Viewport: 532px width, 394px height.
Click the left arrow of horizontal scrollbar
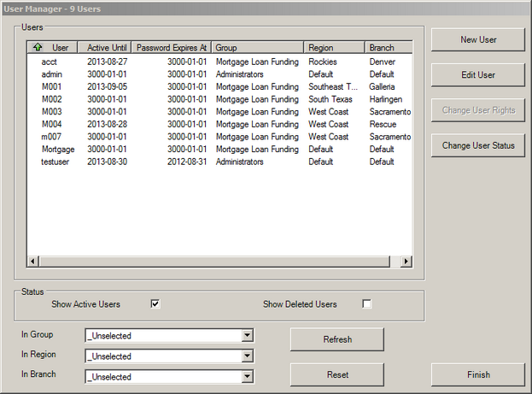tap(33, 262)
